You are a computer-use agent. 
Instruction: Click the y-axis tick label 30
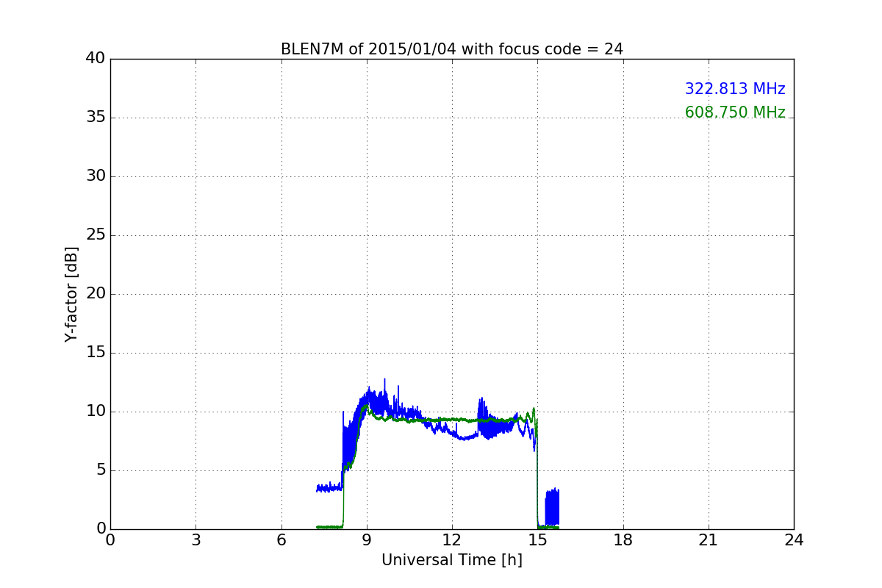[x=96, y=176]
